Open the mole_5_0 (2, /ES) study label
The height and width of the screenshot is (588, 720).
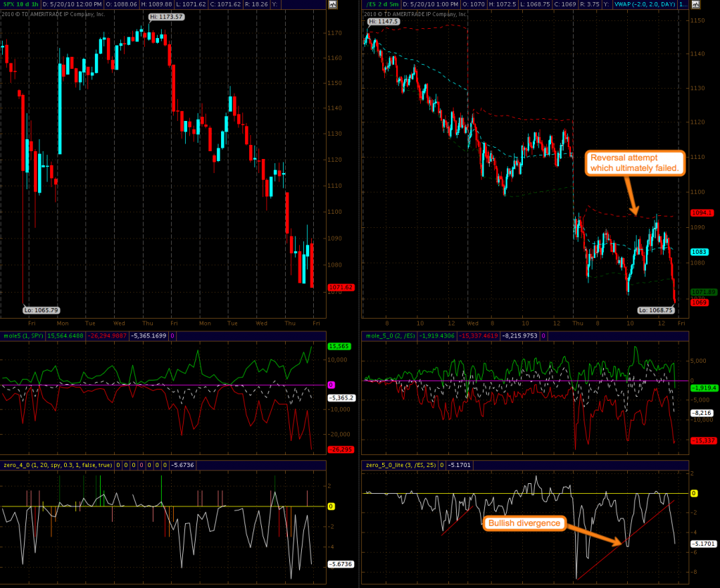pyautogui.click(x=391, y=336)
